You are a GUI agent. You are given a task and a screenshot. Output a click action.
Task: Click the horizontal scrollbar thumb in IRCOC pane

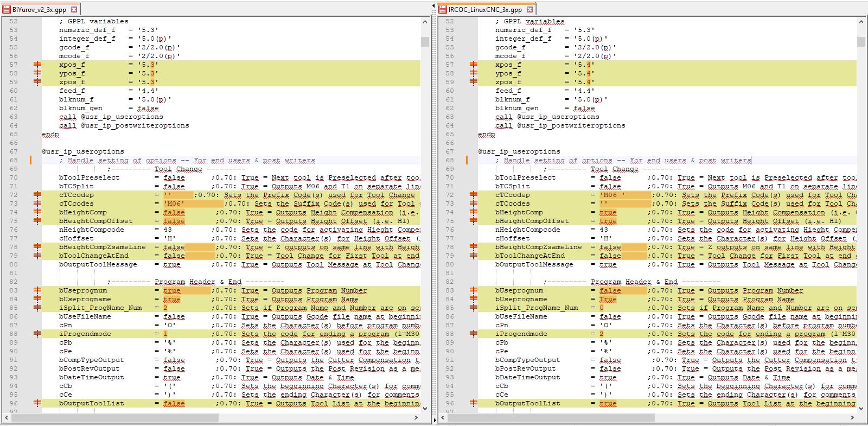click(x=551, y=418)
